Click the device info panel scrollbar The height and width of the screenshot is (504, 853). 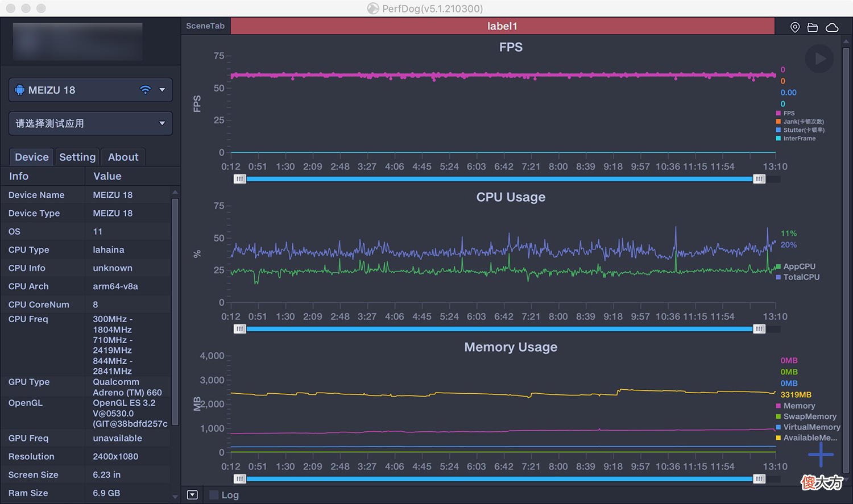pyautogui.click(x=175, y=311)
